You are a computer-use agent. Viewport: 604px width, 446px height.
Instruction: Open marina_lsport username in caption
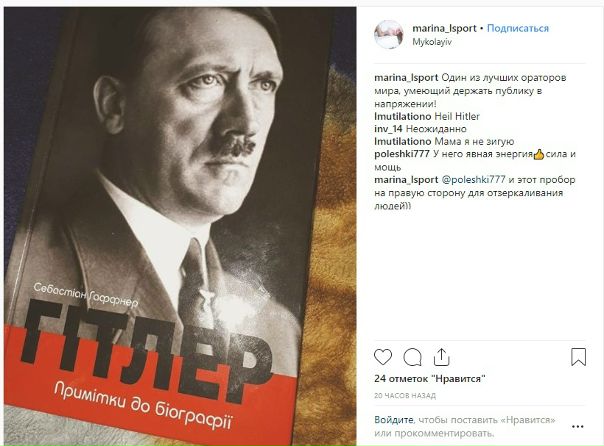406,77
